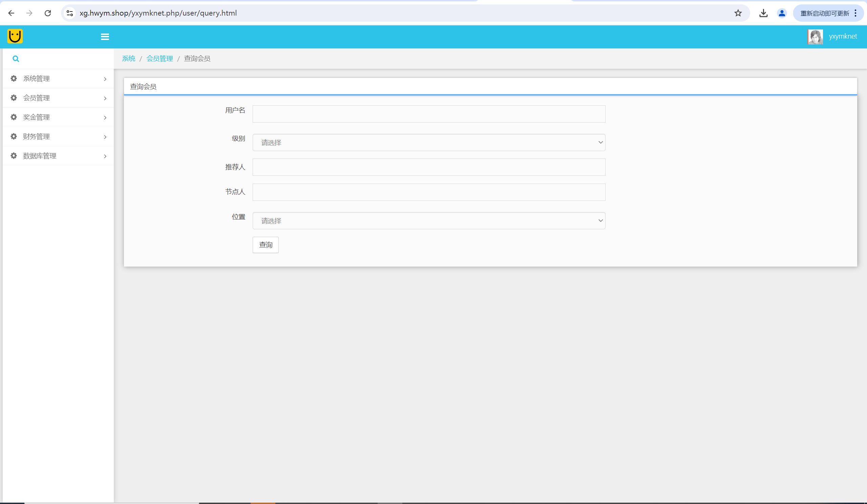Viewport: 867px width, 504px height.
Task: Focus the 用户名 input field
Action: [429, 114]
